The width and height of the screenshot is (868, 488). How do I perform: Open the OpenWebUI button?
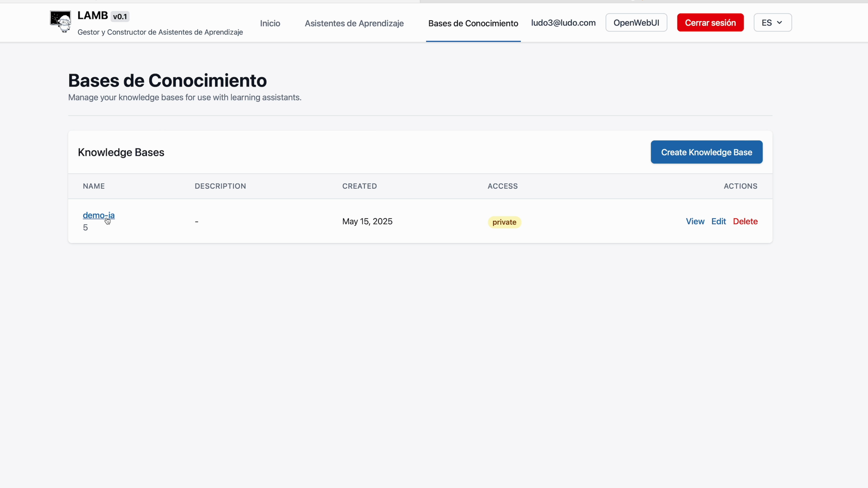pyautogui.click(x=636, y=23)
